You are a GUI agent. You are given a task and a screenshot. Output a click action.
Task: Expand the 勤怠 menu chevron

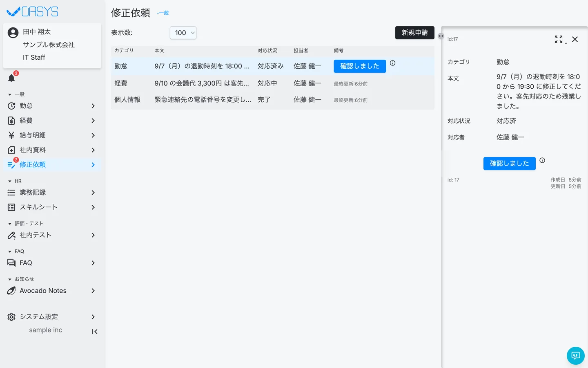(93, 106)
